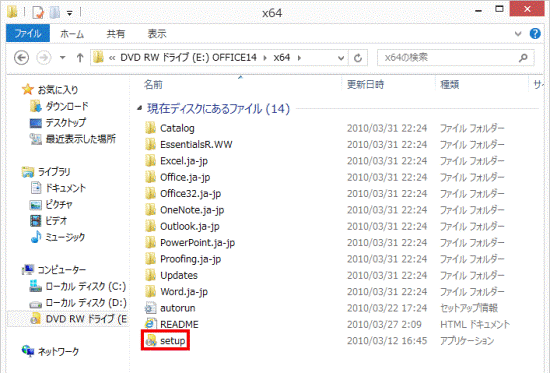Sort by the 更新日時 column header
The width and height of the screenshot is (550, 373).
click(x=365, y=85)
